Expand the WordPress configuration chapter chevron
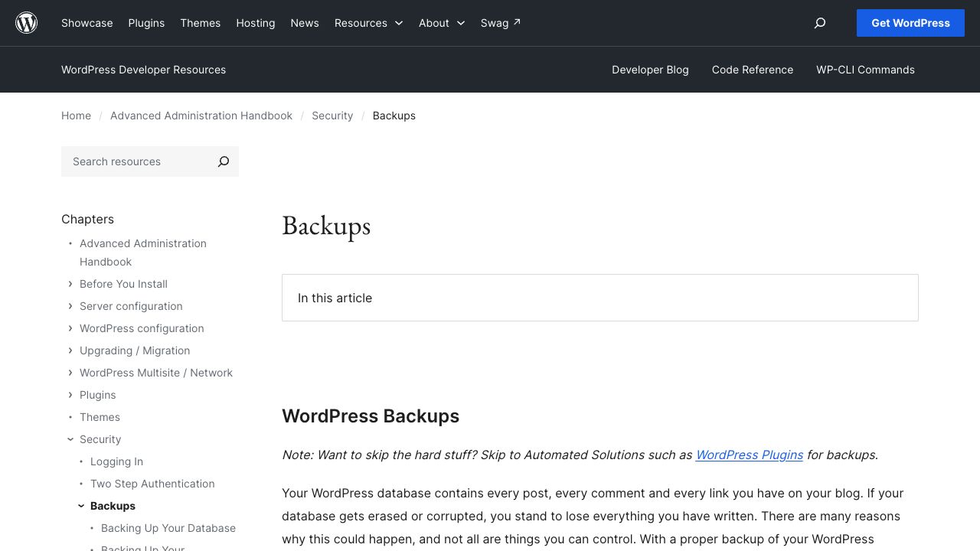This screenshot has width=980, height=551. pyautogui.click(x=70, y=328)
